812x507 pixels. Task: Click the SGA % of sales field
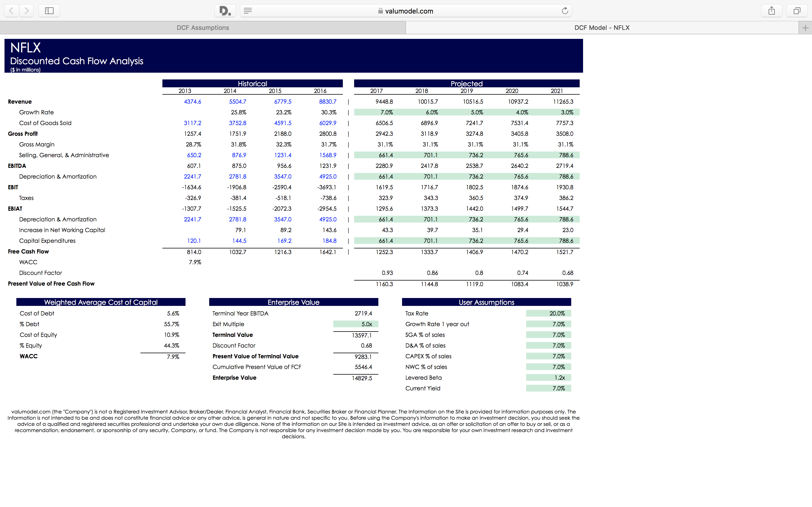(x=548, y=335)
